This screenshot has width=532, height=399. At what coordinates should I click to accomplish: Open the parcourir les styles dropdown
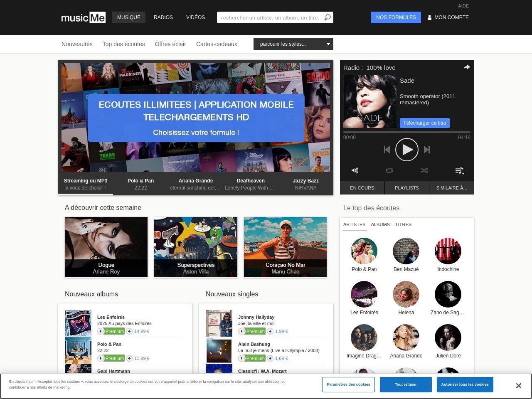[293, 44]
